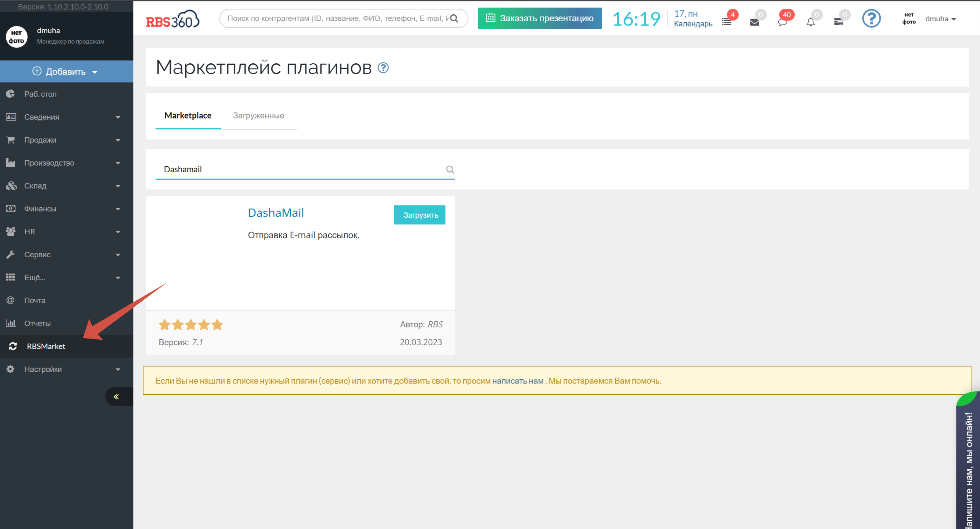Click the 'Автор: RBS' label

tap(421, 325)
